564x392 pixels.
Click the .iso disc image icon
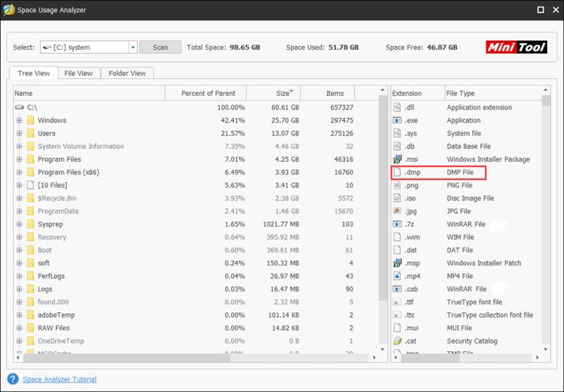click(x=397, y=198)
